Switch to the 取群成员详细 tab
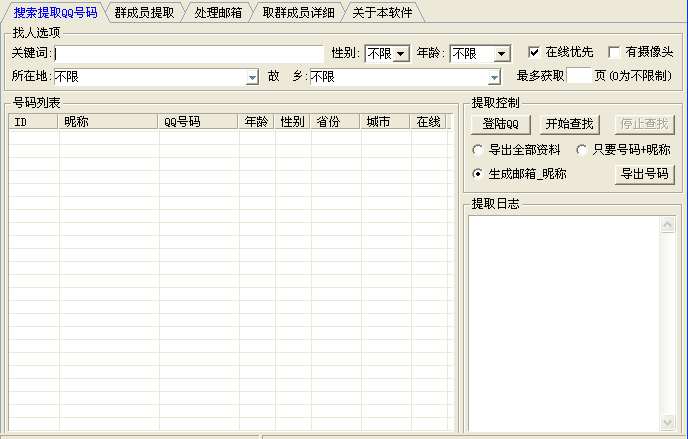This screenshot has height=439, width=688. [x=298, y=12]
